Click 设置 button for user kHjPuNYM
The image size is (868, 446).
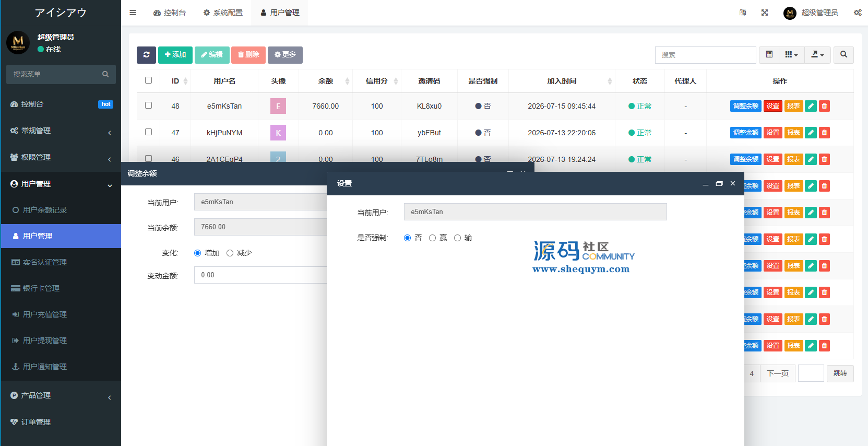pyautogui.click(x=772, y=133)
